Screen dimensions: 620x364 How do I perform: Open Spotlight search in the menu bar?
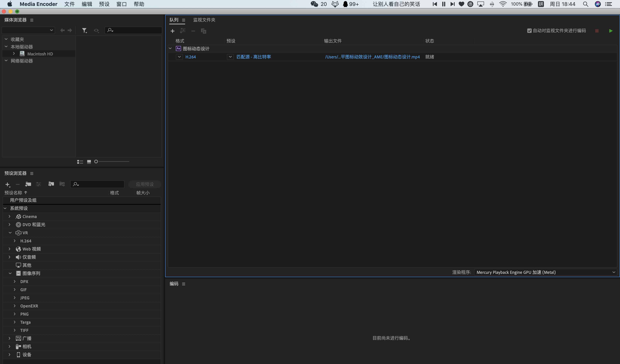586,4
